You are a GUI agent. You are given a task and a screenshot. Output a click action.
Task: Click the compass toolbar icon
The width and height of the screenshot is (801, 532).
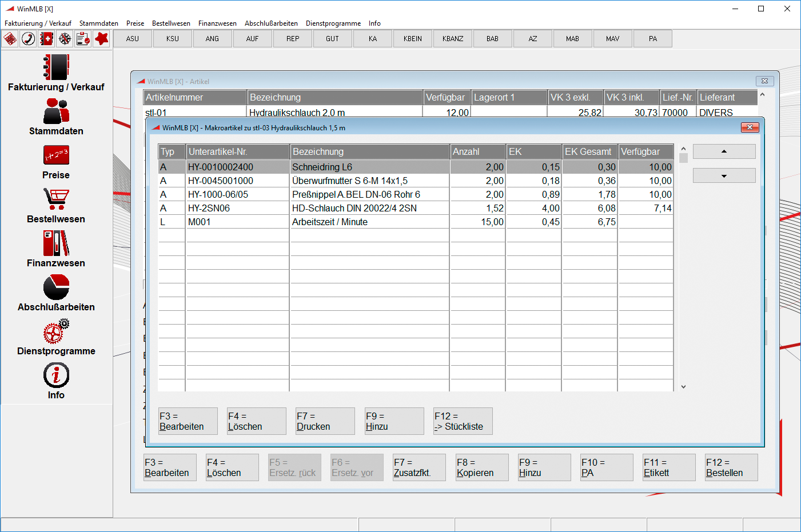click(65, 39)
